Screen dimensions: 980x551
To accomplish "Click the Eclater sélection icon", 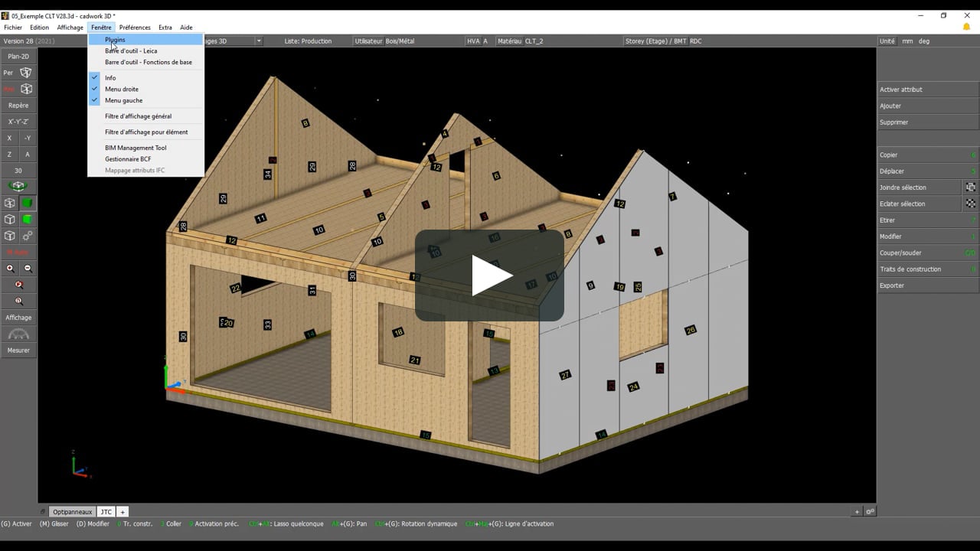I will tap(970, 204).
